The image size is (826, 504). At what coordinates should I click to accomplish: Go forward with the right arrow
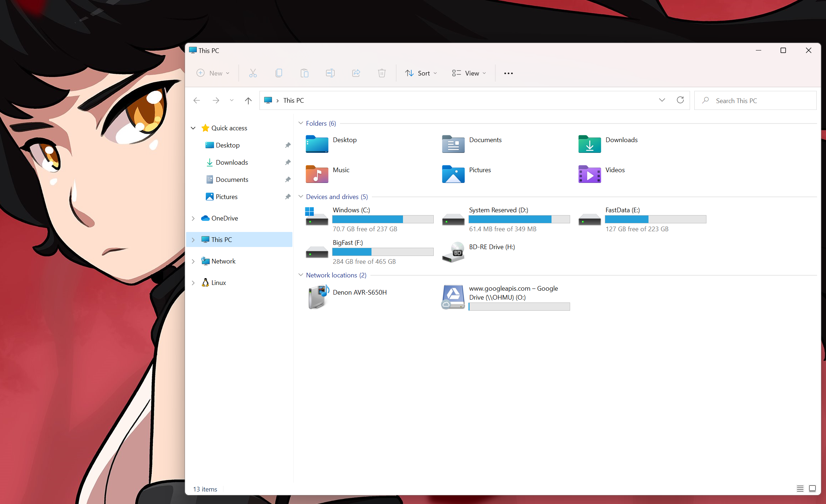coord(216,101)
